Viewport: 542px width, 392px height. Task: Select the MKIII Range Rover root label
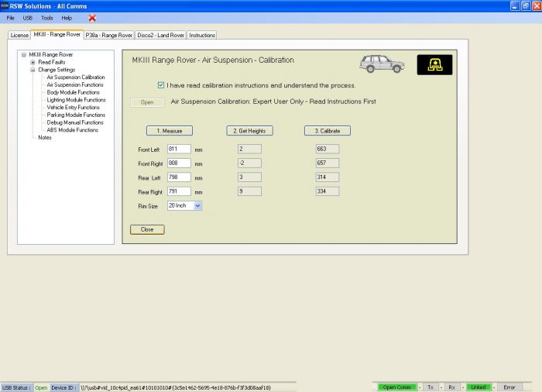point(51,55)
